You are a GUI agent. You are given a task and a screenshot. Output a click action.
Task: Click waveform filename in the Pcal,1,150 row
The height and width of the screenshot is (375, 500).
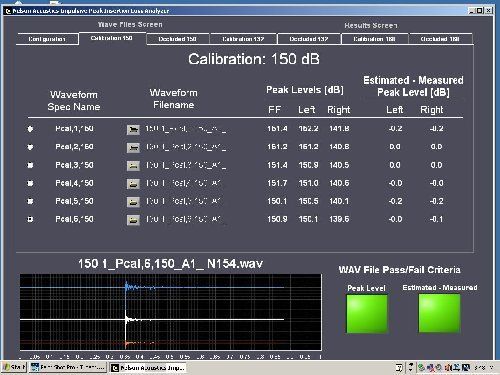coord(186,129)
